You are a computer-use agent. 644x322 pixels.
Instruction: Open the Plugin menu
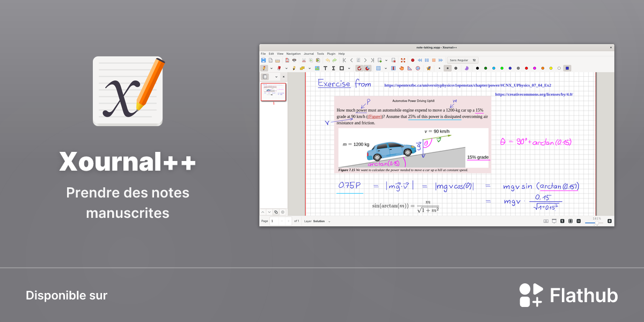[x=331, y=54]
